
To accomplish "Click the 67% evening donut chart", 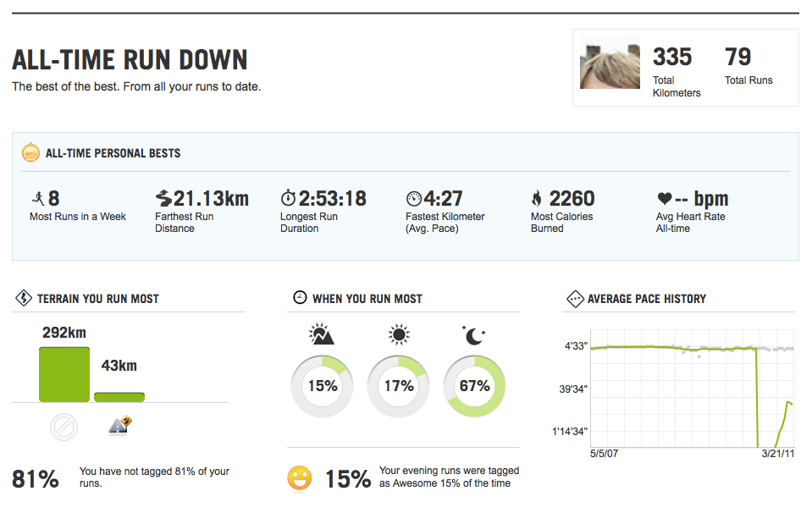I will coord(474,386).
